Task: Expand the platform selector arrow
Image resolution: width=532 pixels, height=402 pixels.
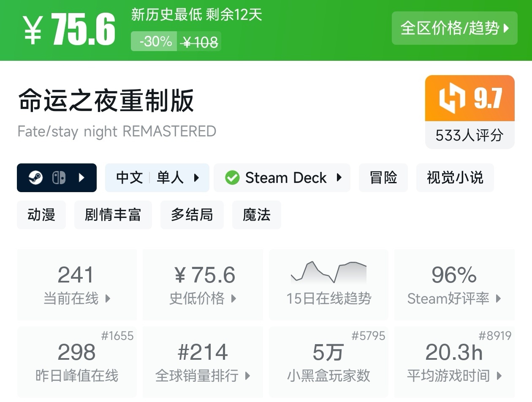Action: click(82, 178)
